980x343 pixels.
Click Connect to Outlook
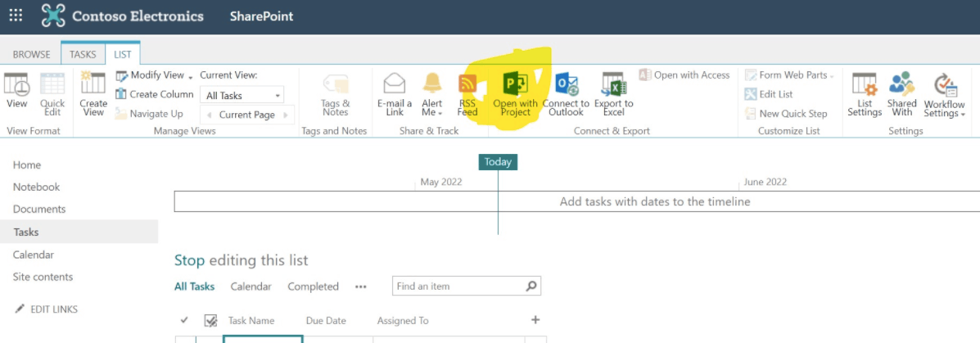(566, 94)
